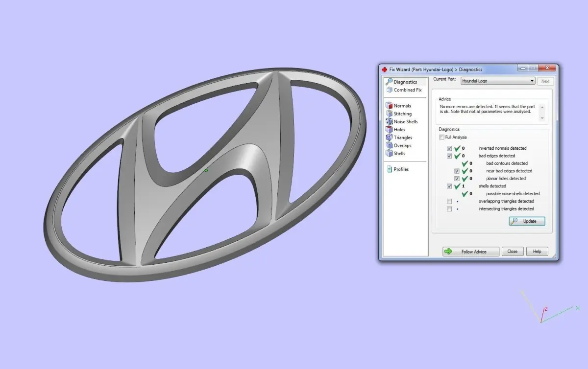Image resolution: width=588 pixels, height=369 pixels.
Task: Enable intersecting triangles detected checkbox
Action: pos(449,209)
